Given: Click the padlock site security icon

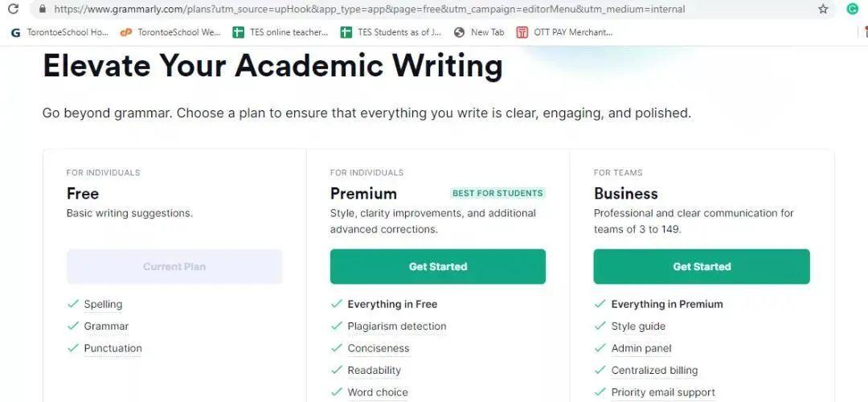Looking at the screenshot, I should click(43, 9).
